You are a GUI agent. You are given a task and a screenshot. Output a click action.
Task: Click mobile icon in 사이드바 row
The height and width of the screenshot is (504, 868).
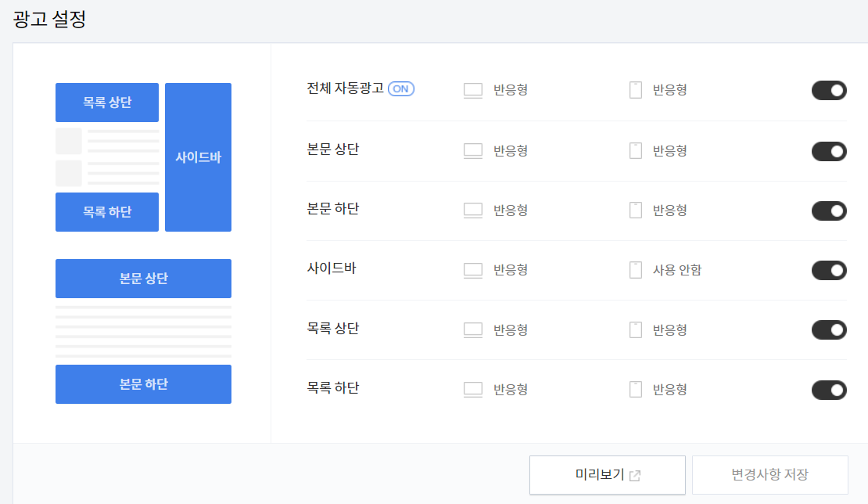636,270
